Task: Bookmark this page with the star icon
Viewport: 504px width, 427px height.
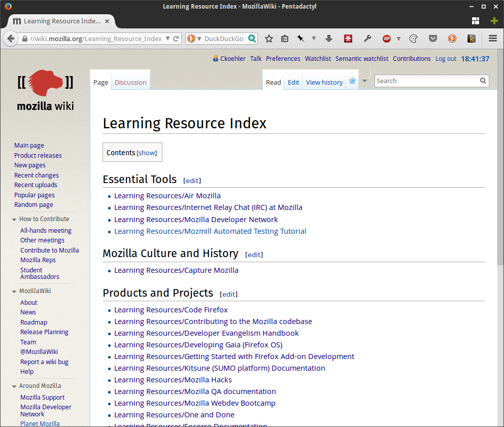Action: [x=268, y=39]
